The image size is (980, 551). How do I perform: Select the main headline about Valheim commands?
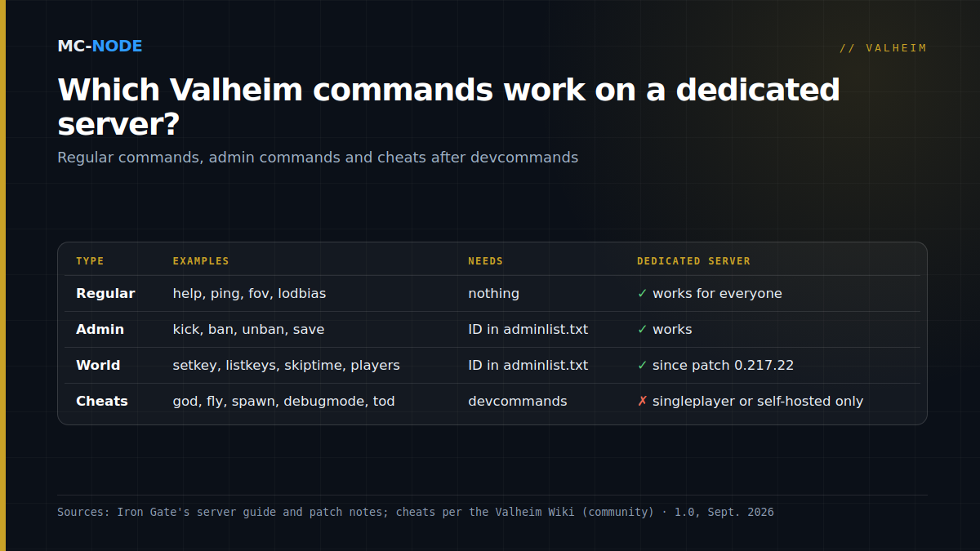448,107
